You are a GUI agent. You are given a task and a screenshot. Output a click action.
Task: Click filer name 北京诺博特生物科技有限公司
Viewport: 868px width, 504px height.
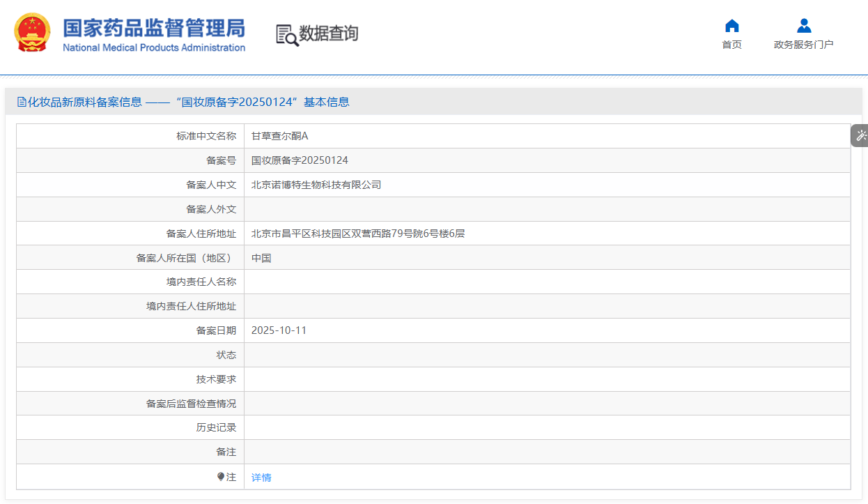click(x=316, y=185)
